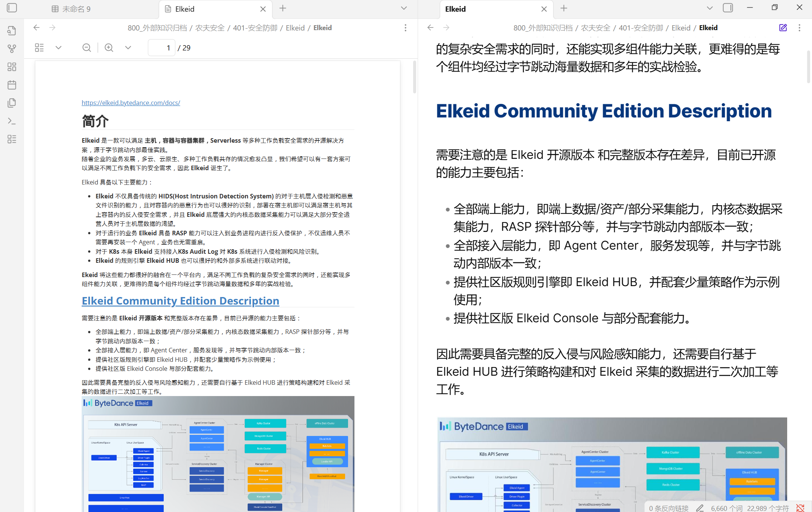Click the PDF outline/thumbnail sidebar icon
The width and height of the screenshot is (812, 512).
coord(39,48)
